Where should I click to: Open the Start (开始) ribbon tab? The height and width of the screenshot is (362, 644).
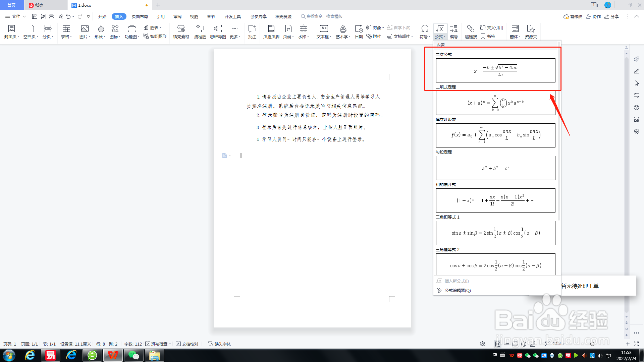pyautogui.click(x=102, y=16)
